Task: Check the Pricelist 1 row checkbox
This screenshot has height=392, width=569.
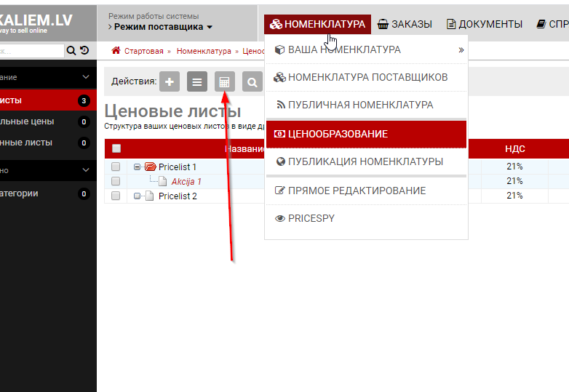Action: [x=116, y=167]
